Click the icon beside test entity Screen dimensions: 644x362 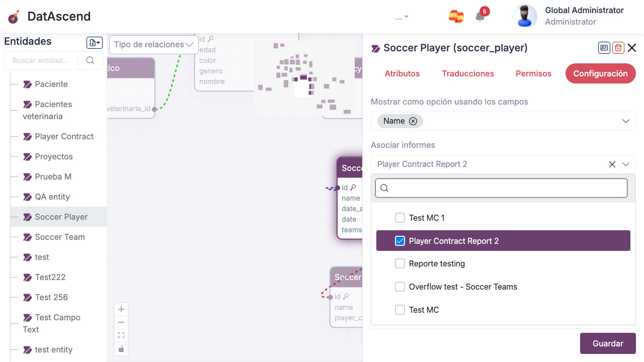click(28, 349)
